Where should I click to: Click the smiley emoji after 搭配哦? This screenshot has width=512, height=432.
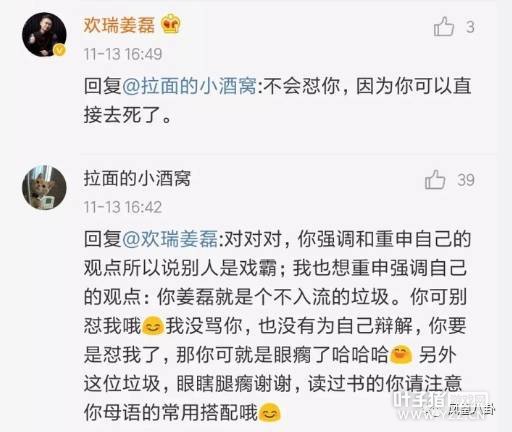point(270,413)
